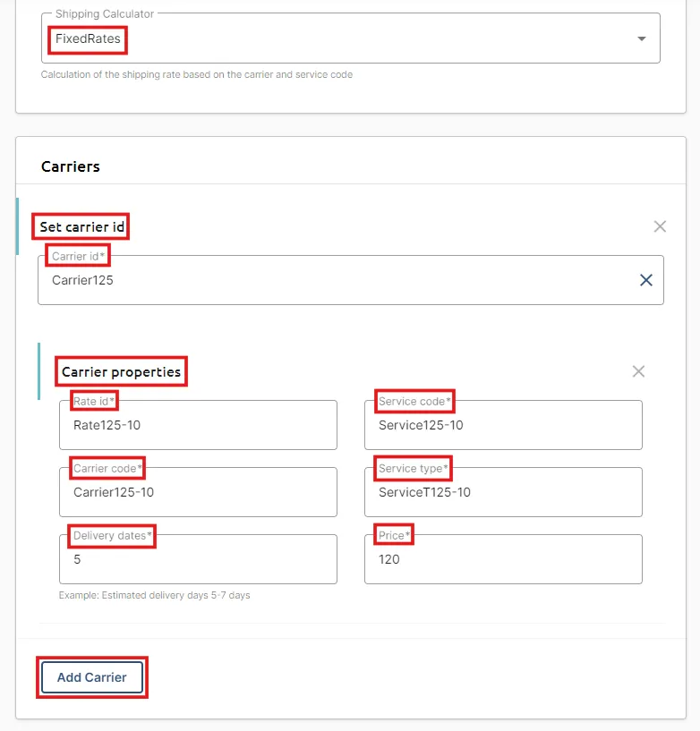Click the Carriers section heading
Screen dimensions: 700x731
point(71,167)
